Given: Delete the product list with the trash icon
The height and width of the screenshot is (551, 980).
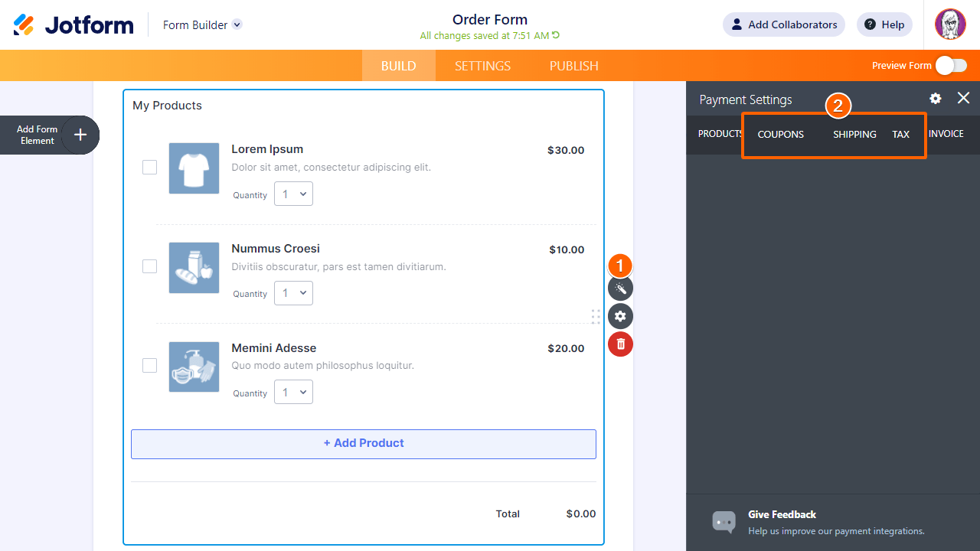Looking at the screenshot, I should [620, 344].
